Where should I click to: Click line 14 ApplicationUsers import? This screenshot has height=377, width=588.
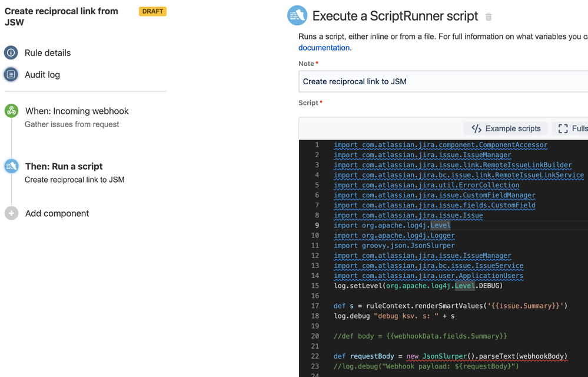point(428,276)
